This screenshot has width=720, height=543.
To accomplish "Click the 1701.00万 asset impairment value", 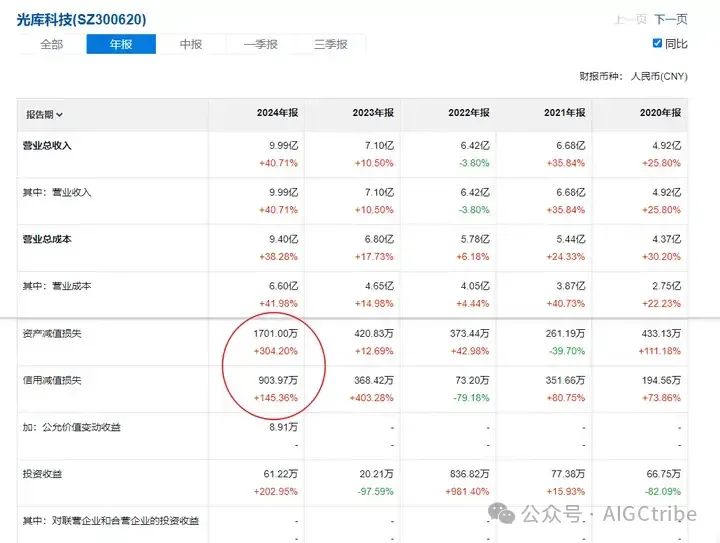I will pos(276,334).
